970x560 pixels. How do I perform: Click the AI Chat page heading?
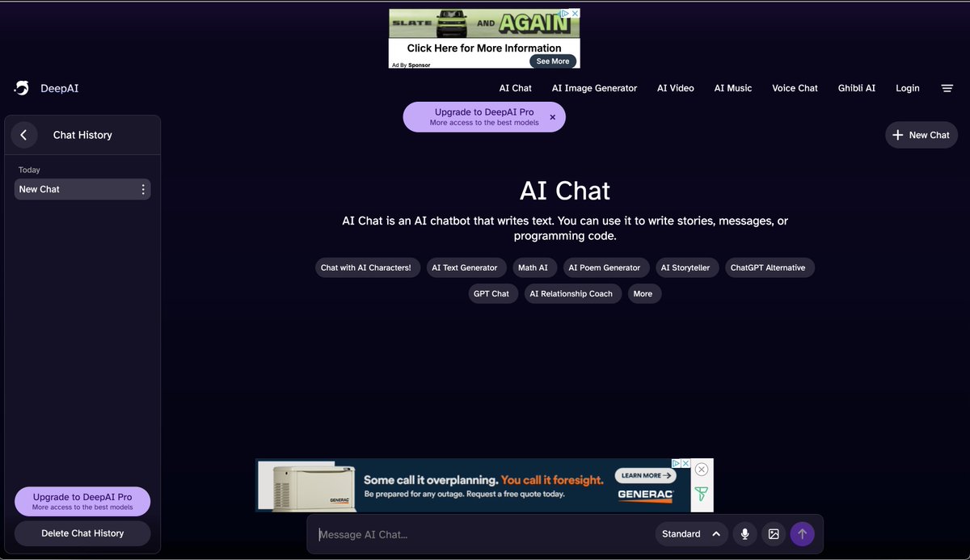pyautogui.click(x=565, y=191)
